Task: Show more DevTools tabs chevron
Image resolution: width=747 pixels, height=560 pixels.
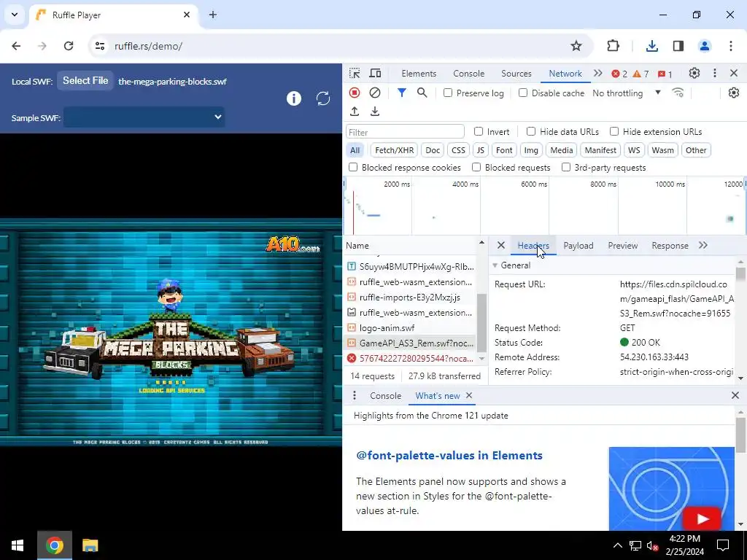Action: pos(598,74)
